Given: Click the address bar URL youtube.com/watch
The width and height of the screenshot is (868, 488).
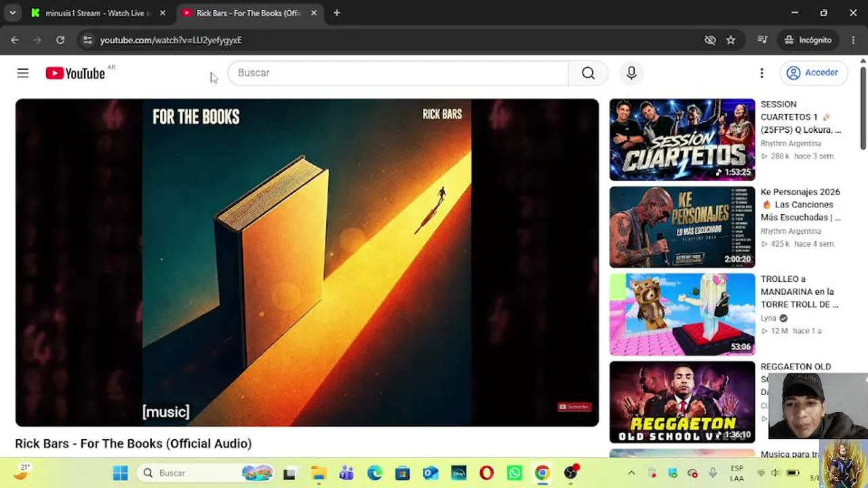Looking at the screenshot, I should (171, 40).
